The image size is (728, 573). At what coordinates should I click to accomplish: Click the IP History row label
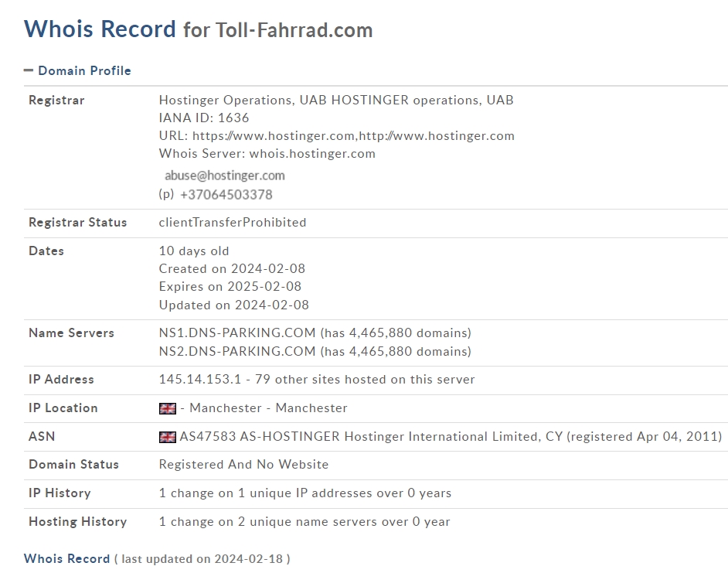60,493
